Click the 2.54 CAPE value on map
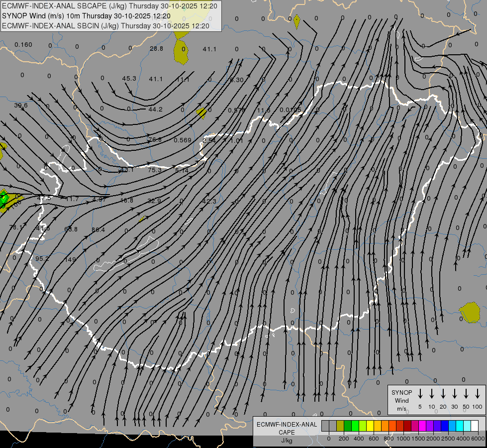This screenshot has height=448, width=487. [x=209, y=140]
